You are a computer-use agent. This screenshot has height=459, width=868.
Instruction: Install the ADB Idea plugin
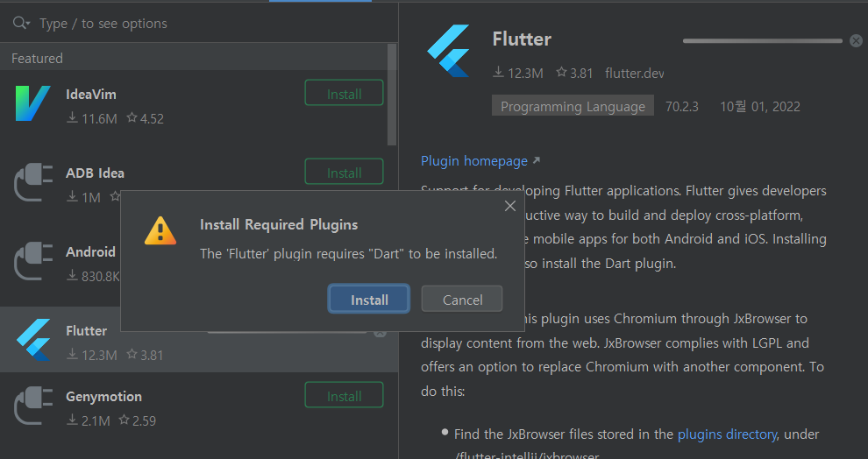click(344, 172)
